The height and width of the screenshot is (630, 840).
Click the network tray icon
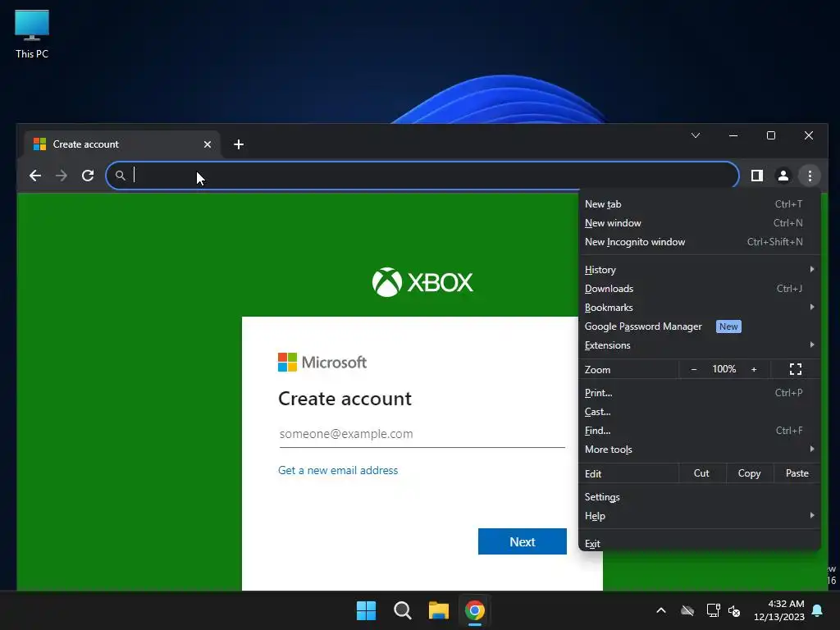713,610
